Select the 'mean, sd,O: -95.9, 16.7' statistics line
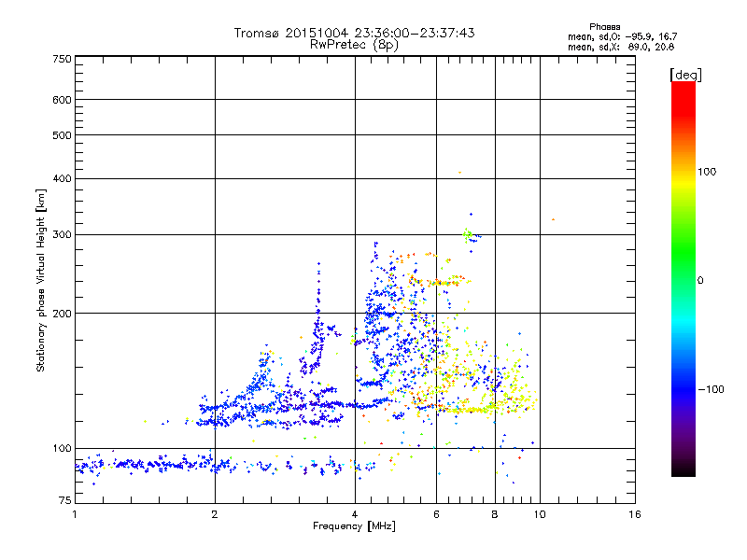 (x=622, y=36)
